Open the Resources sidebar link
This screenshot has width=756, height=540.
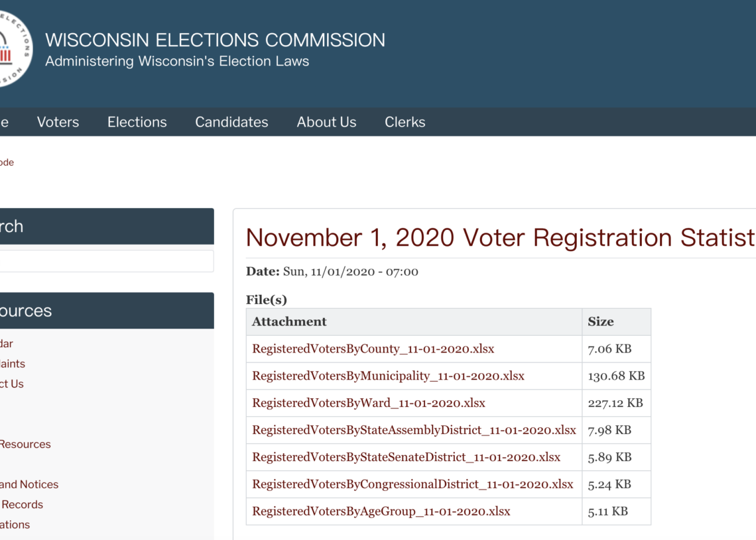pos(25,444)
